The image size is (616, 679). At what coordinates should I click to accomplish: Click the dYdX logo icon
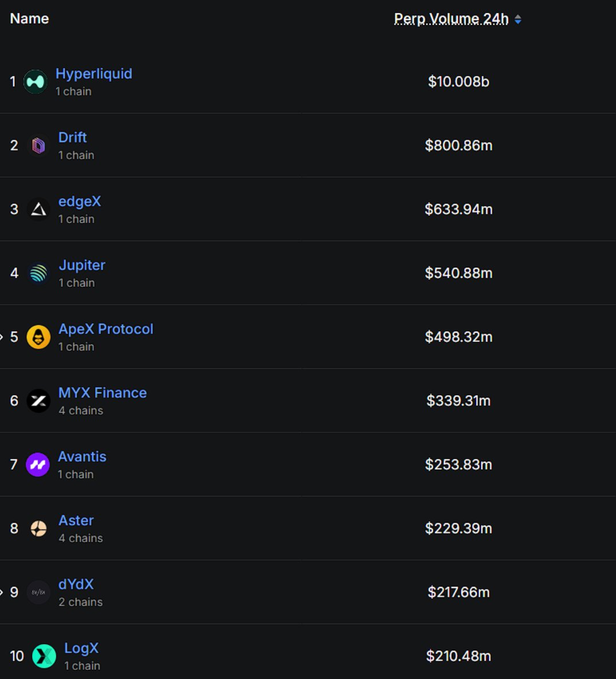(x=38, y=593)
